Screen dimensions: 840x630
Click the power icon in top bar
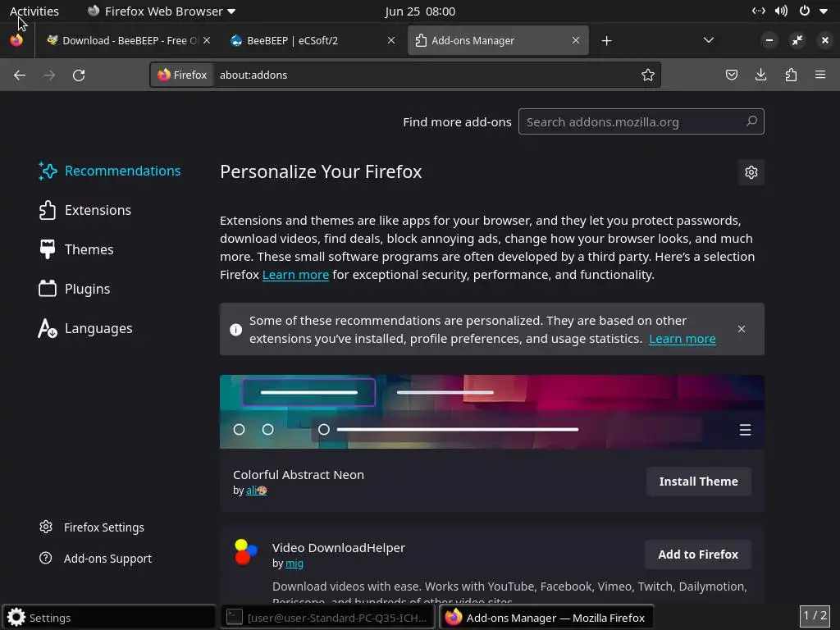coord(805,11)
